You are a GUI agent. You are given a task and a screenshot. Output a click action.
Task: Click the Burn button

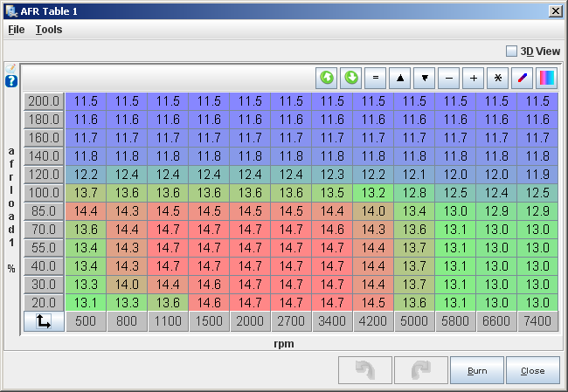[477, 370]
